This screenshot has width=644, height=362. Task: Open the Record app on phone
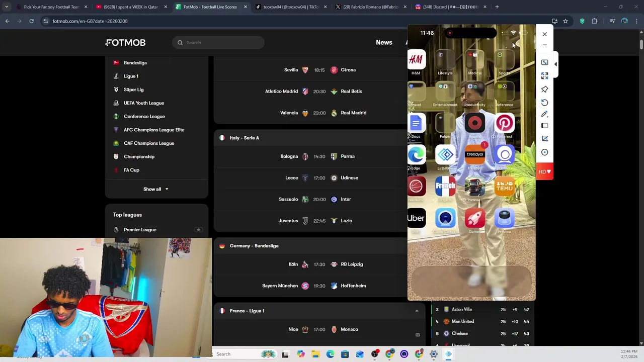click(x=475, y=123)
